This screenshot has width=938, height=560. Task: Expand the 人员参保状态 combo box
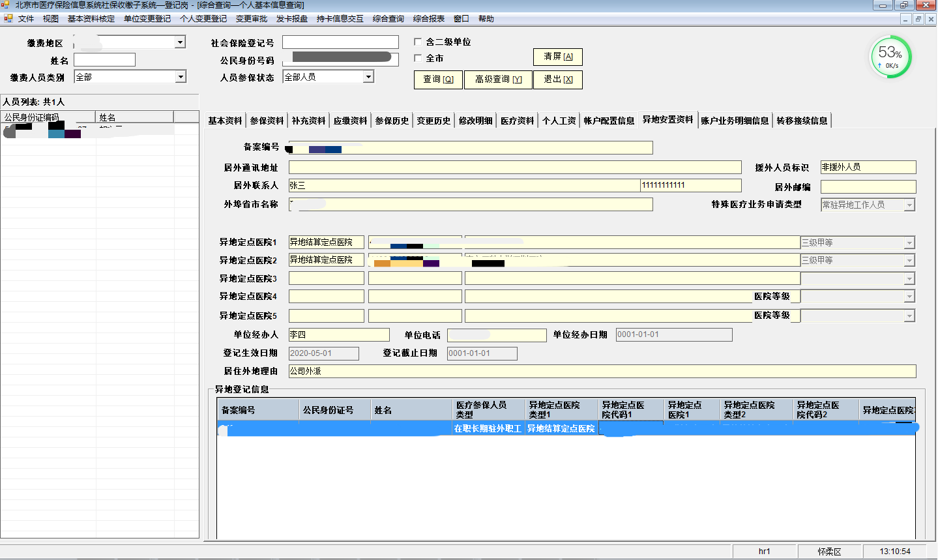(368, 77)
